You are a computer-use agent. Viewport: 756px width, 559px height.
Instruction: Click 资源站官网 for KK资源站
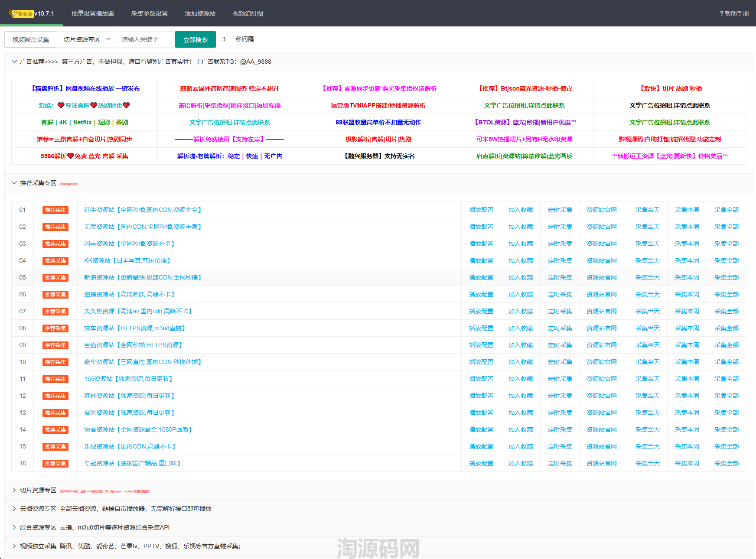(602, 260)
